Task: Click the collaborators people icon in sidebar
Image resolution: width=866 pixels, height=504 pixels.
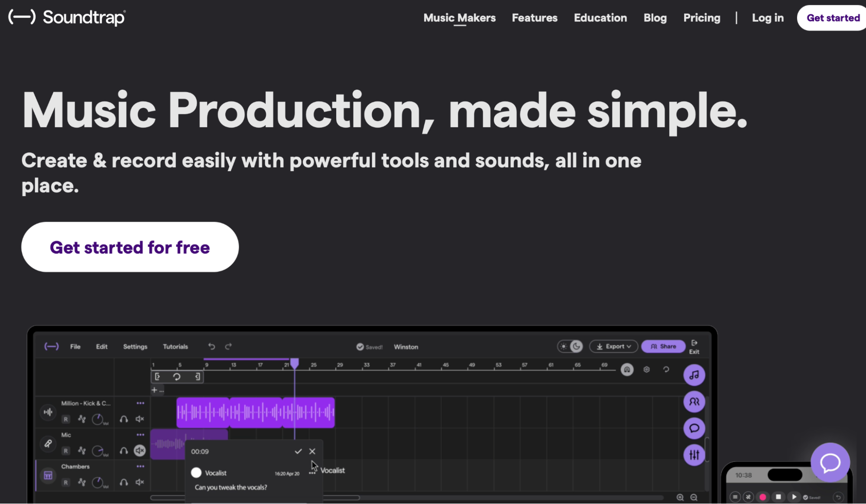Action: [x=694, y=402]
